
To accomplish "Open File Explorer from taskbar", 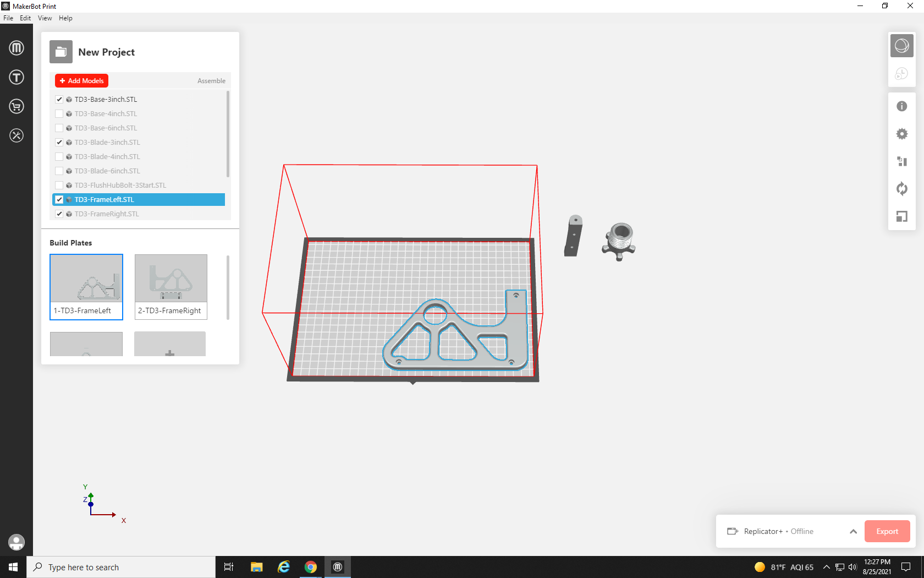I will pos(256,567).
